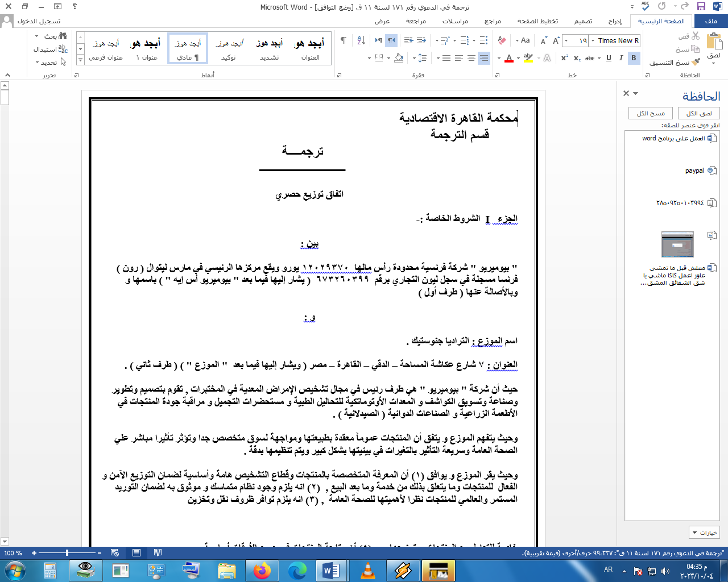Viewport: 728px width, 582px height.
Task: Open Times New Roman font name dropdown
Action: tap(592, 40)
